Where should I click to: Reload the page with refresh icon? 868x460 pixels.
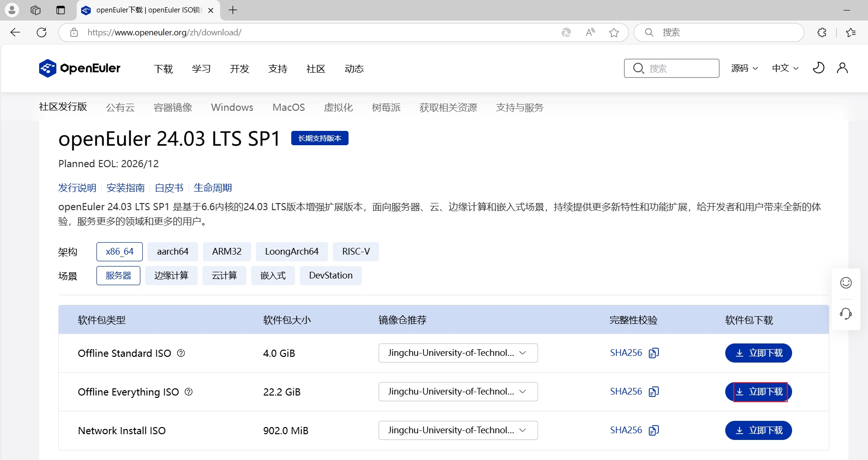(x=42, y=32)
